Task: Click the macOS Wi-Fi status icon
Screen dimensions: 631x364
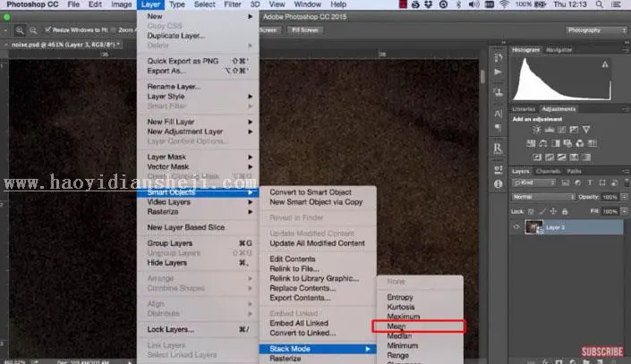Action: 504,4
